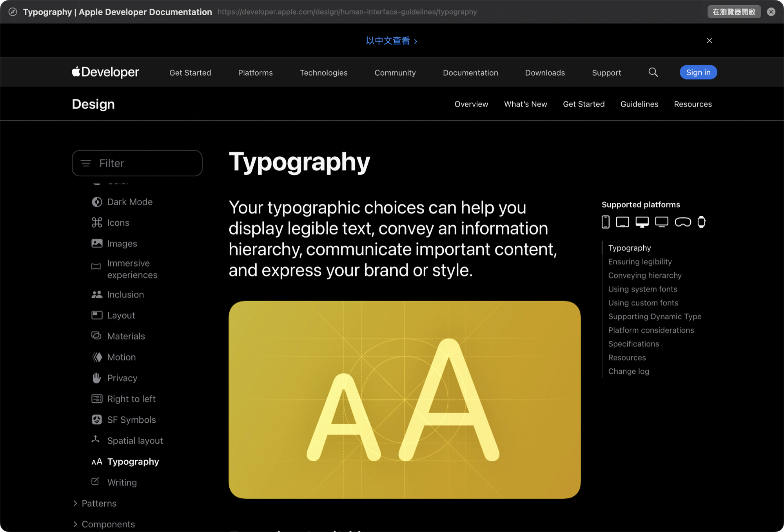Click the Right to left icon

97,398
